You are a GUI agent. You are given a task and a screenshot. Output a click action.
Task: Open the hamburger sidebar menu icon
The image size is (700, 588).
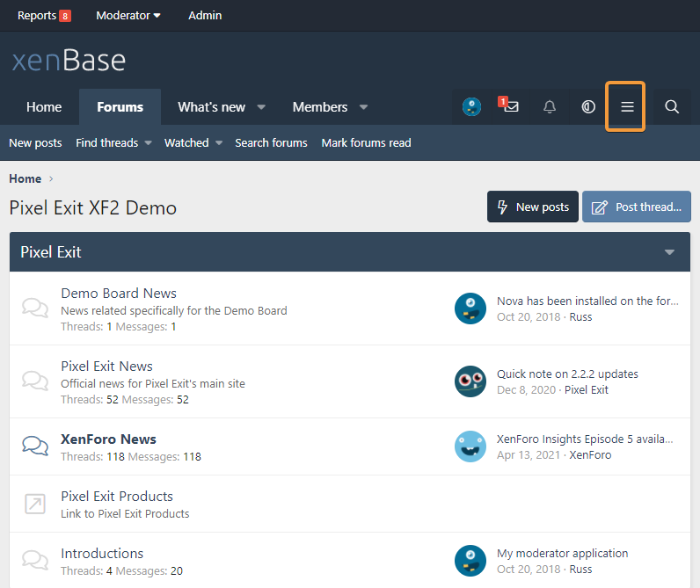tap(627, 107)
